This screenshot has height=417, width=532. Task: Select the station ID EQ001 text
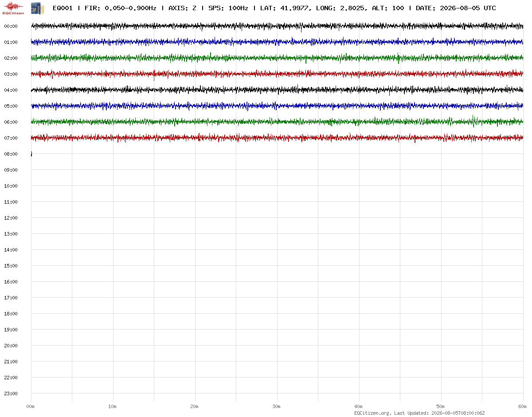[63, 8]
